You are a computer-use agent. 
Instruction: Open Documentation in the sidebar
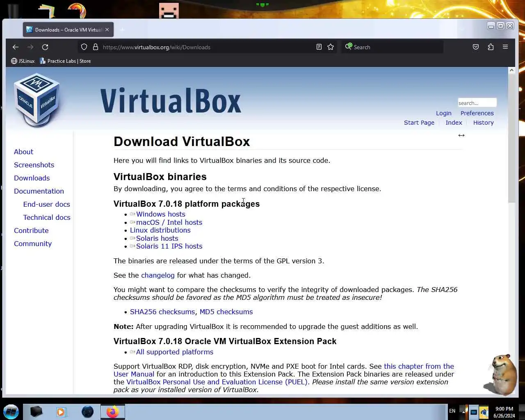click(39, 191)
